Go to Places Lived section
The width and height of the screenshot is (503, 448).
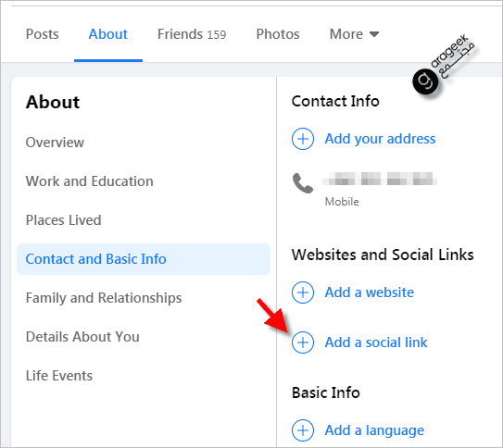(x=63, y=220)
